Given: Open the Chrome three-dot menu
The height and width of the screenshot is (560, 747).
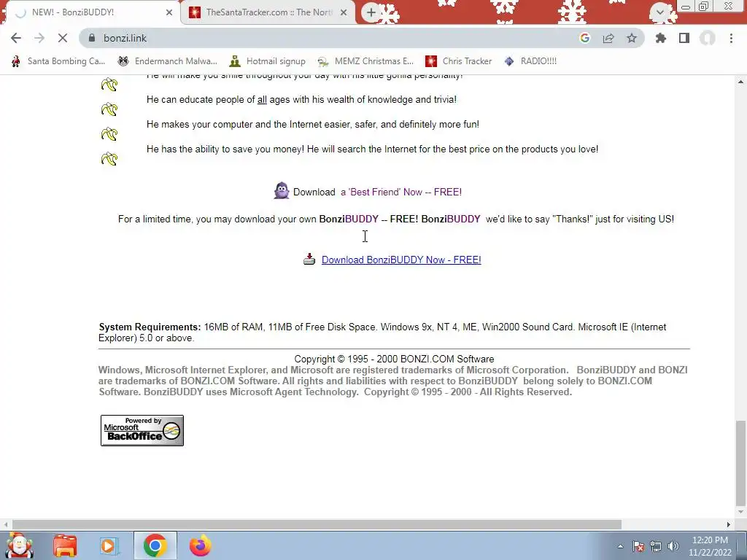Looking at the screenshot, I should [731, 38].
